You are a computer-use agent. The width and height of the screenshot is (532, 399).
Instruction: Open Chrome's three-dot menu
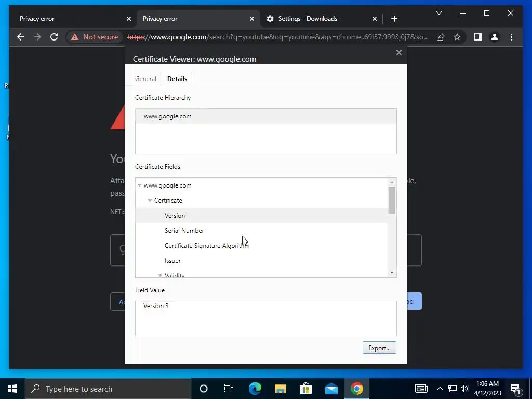(x=511, y=37)
